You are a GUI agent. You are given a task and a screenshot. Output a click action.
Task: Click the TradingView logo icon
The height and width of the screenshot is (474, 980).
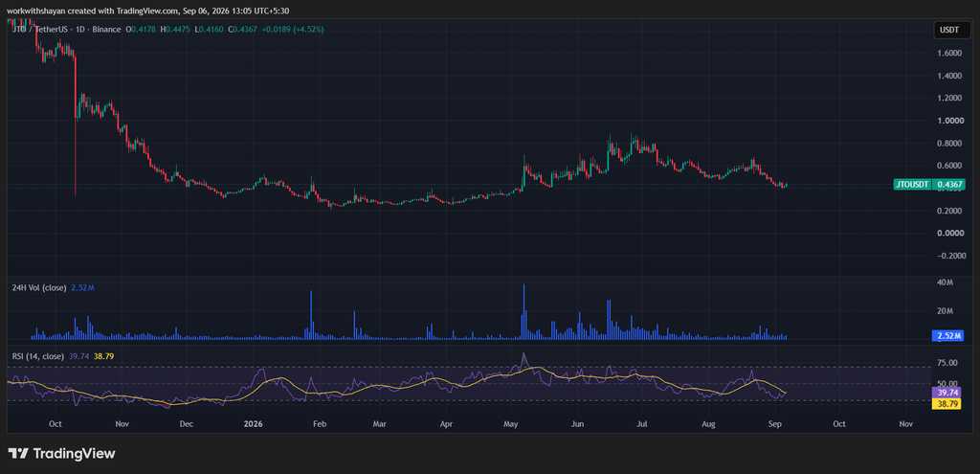click(17, 453)
